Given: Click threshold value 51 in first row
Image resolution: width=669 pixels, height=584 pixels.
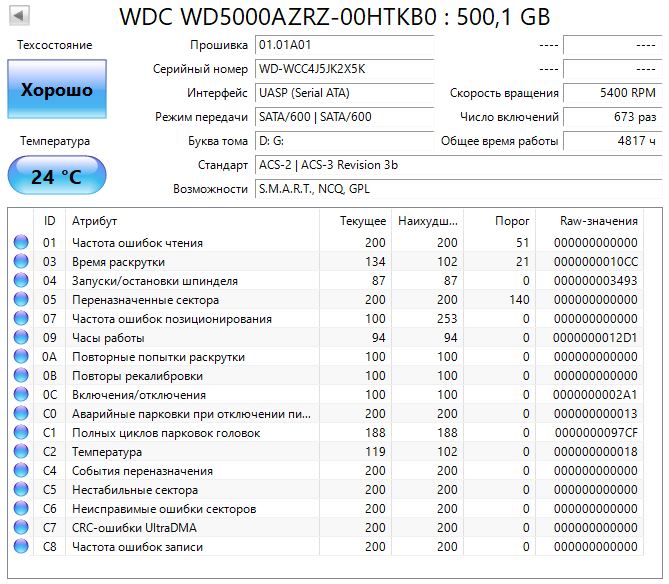Looking at the screenshot, I should [523, 242].
